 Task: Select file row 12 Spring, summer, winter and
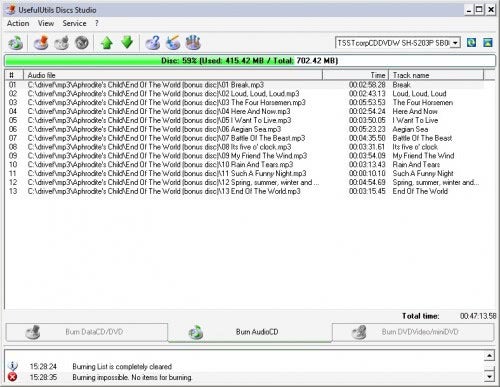tap(245, 182)
